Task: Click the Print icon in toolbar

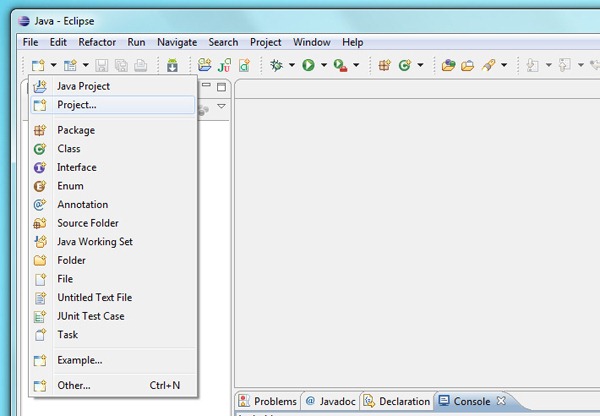Action: (x=140, y=65)
